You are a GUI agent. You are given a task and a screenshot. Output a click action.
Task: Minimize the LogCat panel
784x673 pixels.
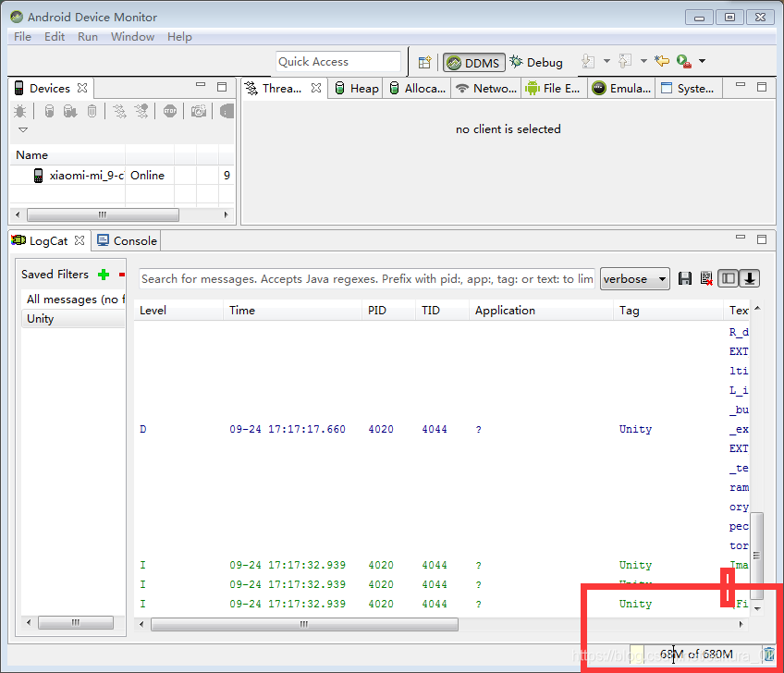tap(741, 238)
